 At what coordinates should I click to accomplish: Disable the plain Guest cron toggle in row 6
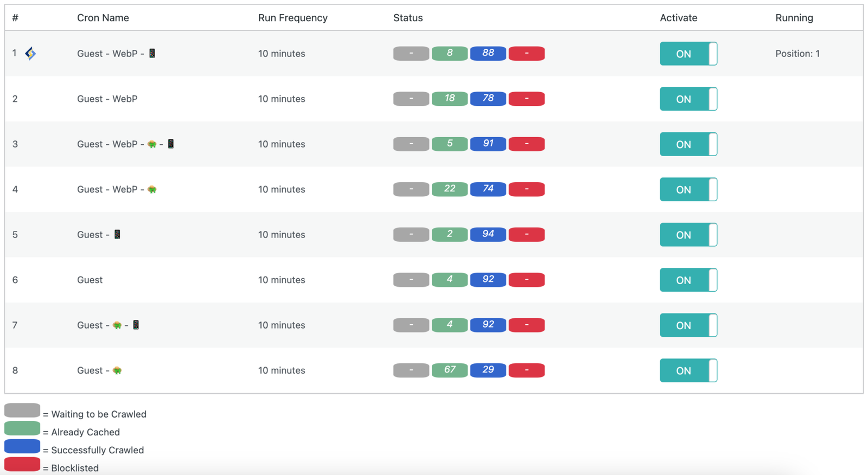pos(688,280)
